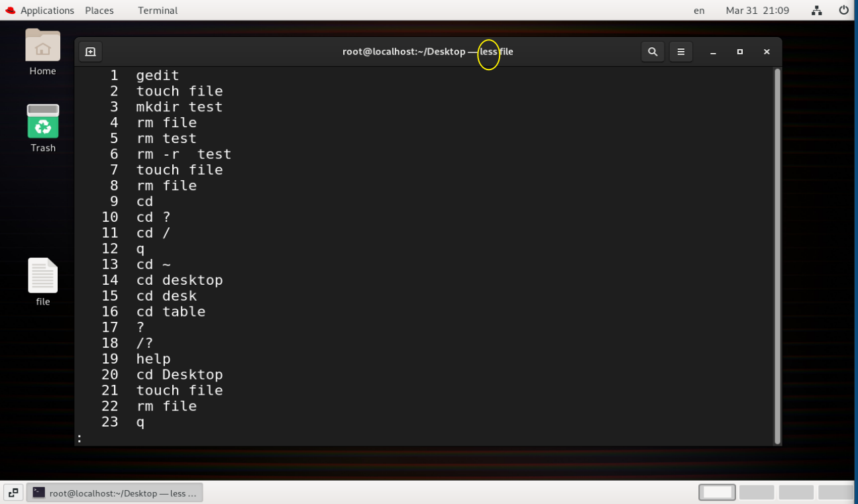
Task: Click line 5 'rm test'
Action: 166,138
